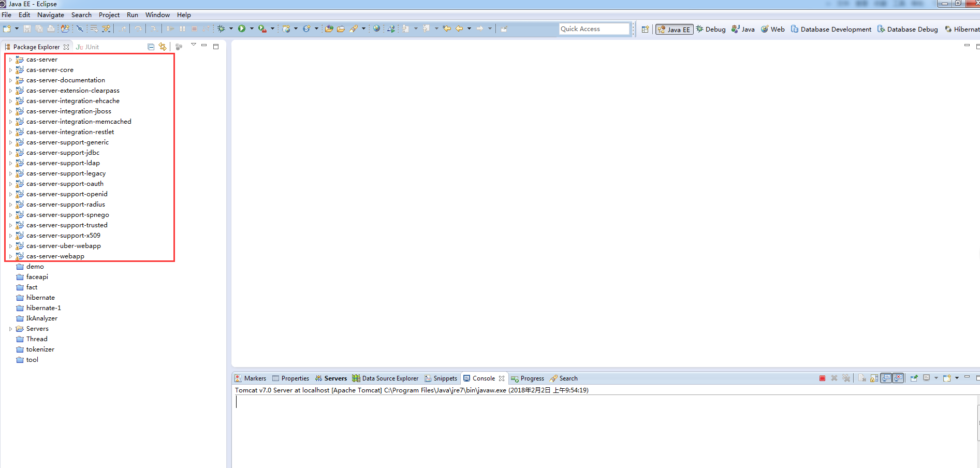This screenshot has height=468, width=980.
Task: Switch to the JUnit tab
Action: [x=87, y=47]
